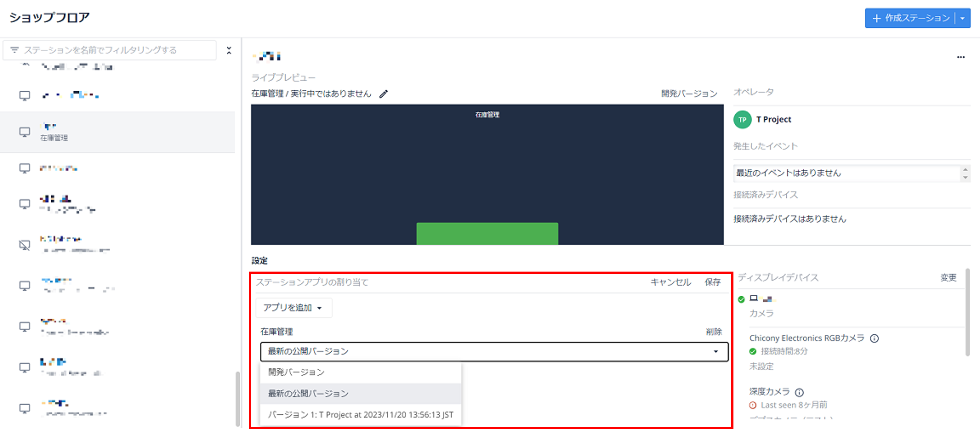Viewport: 980px width, 429px height.
Task: Choose 開発バージョン from the version list
Action: tap(360, 372)
